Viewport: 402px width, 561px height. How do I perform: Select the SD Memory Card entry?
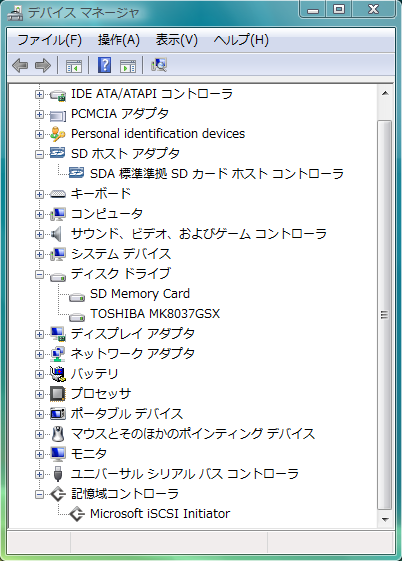point(140,294)
